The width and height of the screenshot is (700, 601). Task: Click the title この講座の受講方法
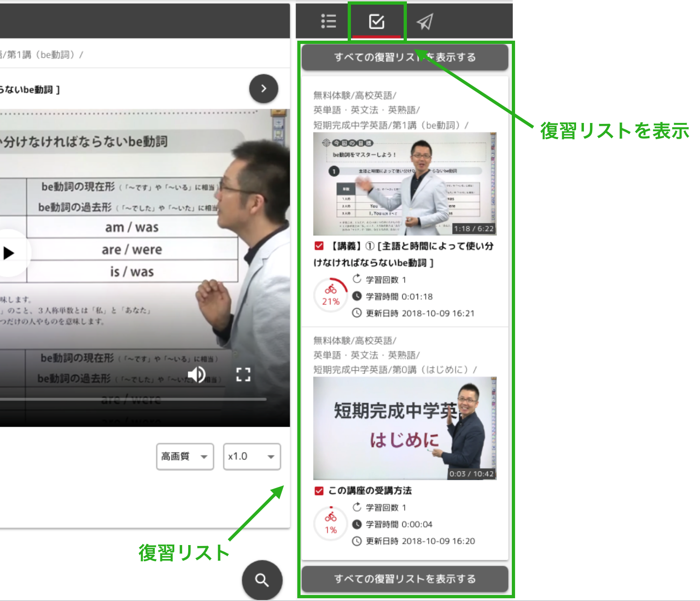[x=370, y=491]
